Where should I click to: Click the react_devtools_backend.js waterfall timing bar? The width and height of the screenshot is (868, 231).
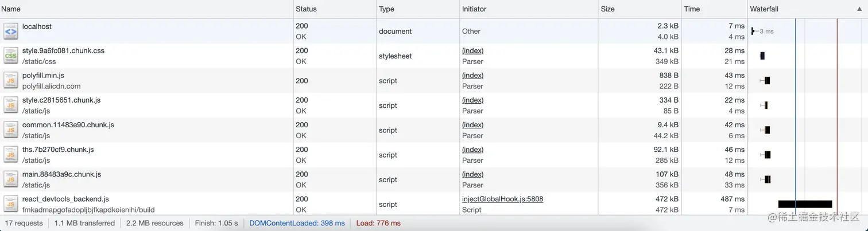(x=805, y=204)
